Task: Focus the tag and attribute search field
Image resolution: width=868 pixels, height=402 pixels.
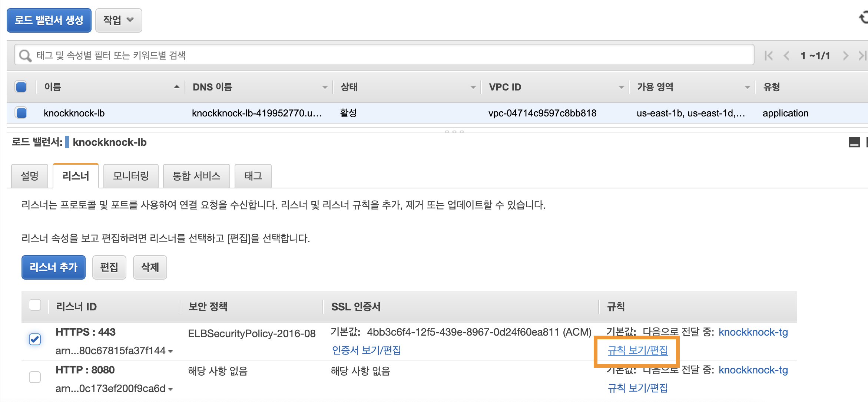Action: (x=393, y=55)
